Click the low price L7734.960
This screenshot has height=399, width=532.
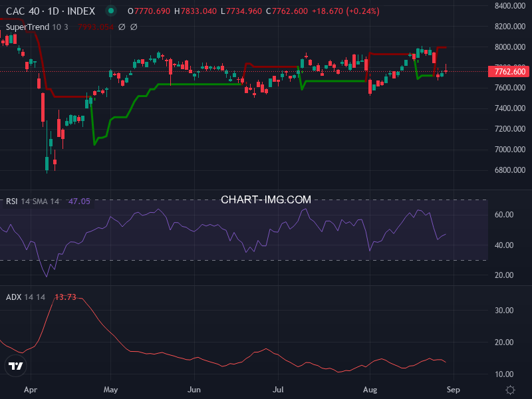tap(241, 11)
